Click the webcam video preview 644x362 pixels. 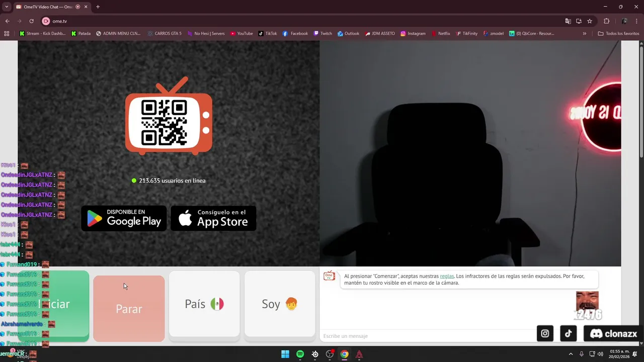click(470, 153)
